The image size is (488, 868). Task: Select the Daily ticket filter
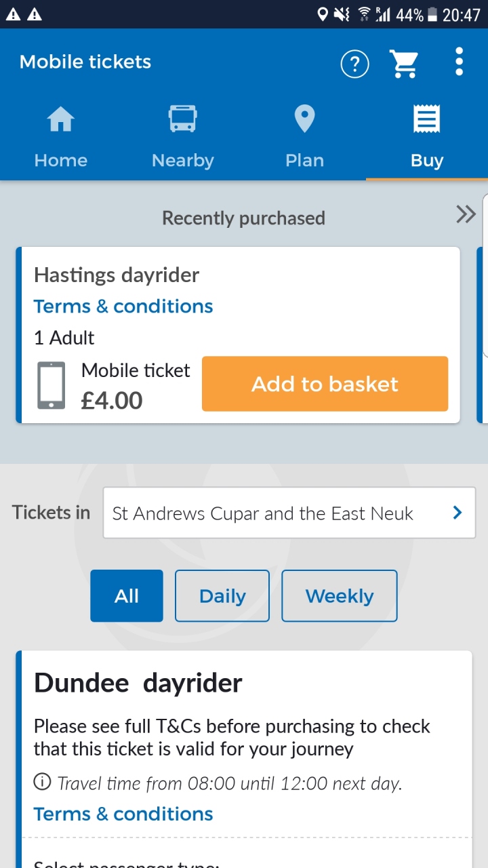click(222, 596)
